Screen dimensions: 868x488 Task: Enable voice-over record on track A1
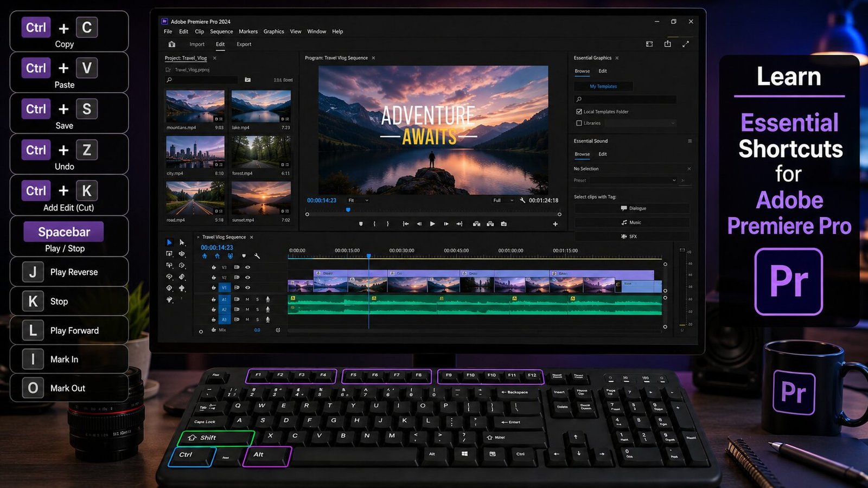[267, 299]
